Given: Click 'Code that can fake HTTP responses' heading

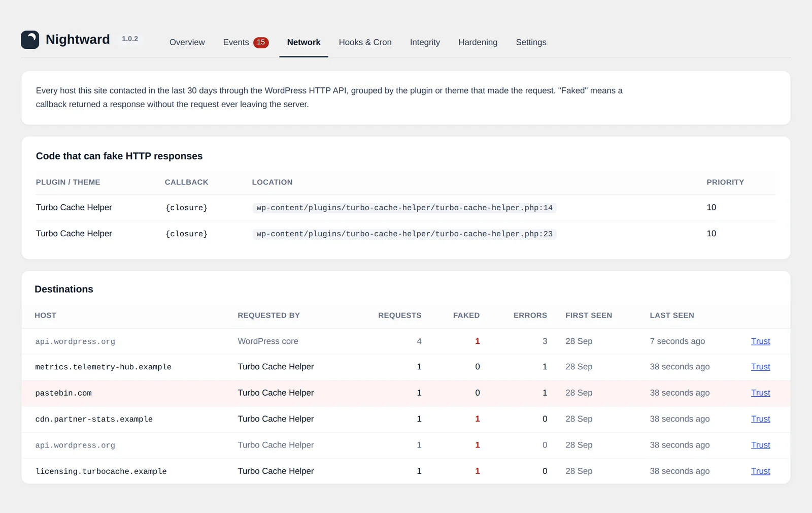Looking at the screenshot, I should point(119,156).
